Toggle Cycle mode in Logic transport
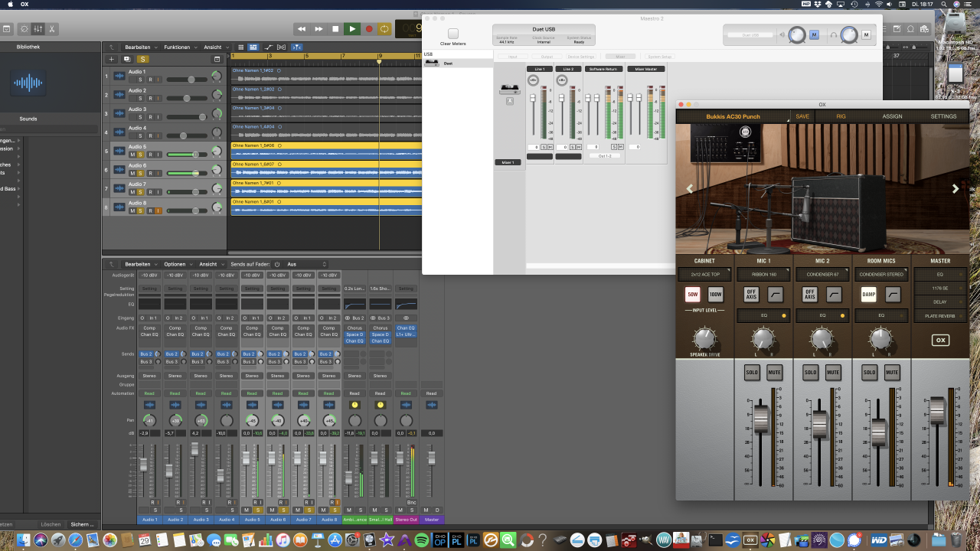 click(384, 29)
